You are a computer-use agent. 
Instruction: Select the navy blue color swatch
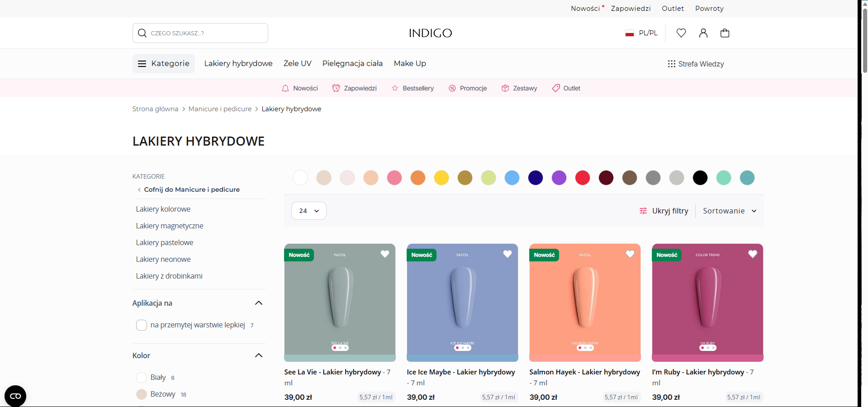pyautogui.click(x=536, y=178)
